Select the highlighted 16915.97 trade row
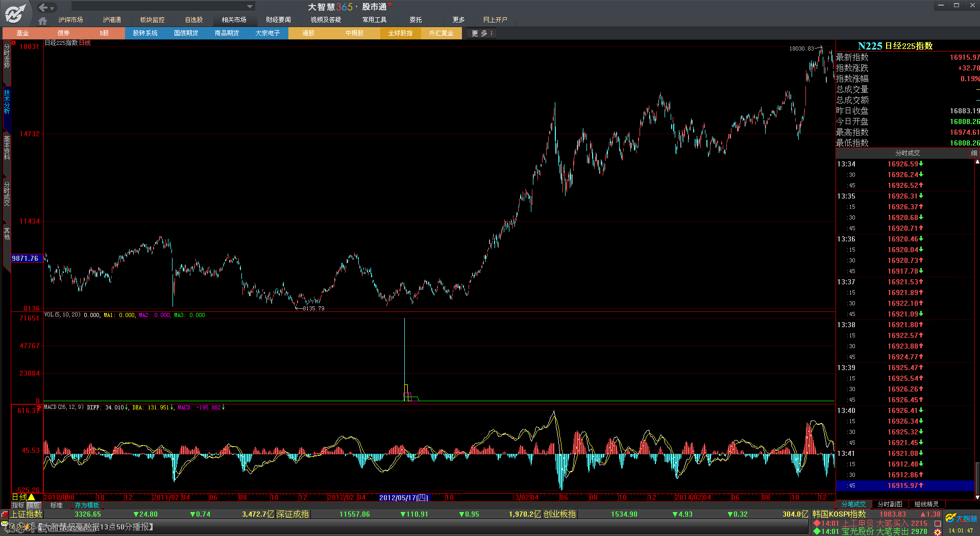980x536 pixels. tap(905, 485)
